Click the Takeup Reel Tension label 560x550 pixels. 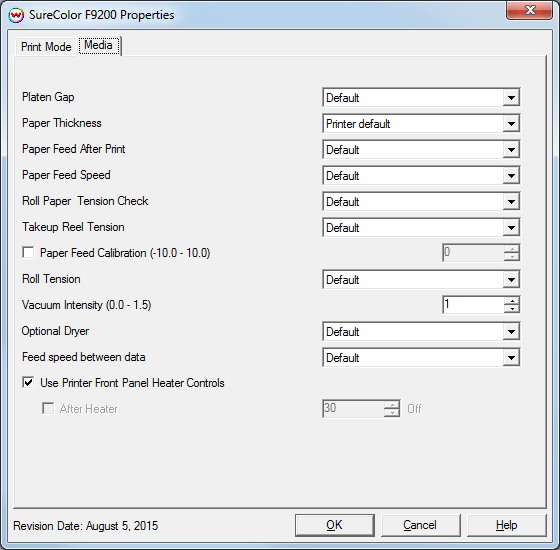[x=73, y=227]
